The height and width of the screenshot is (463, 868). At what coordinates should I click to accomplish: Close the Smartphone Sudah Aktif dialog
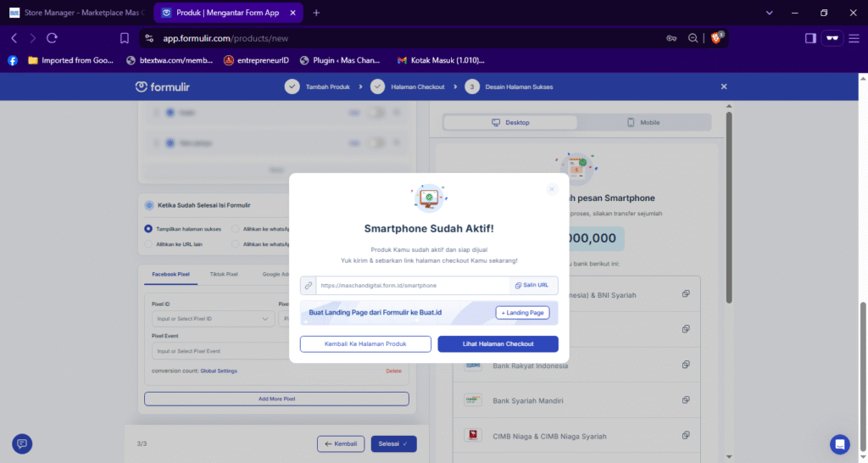point(551,189)
